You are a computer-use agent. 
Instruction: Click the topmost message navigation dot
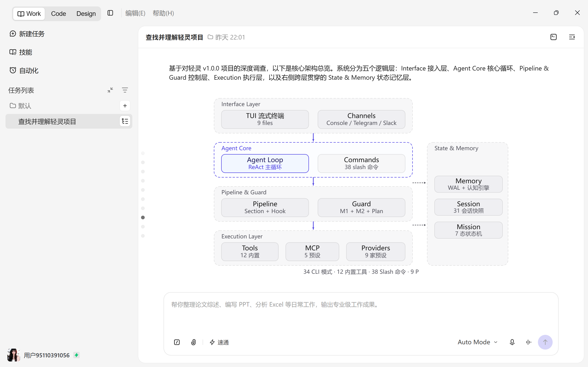[x=143, y=153]
